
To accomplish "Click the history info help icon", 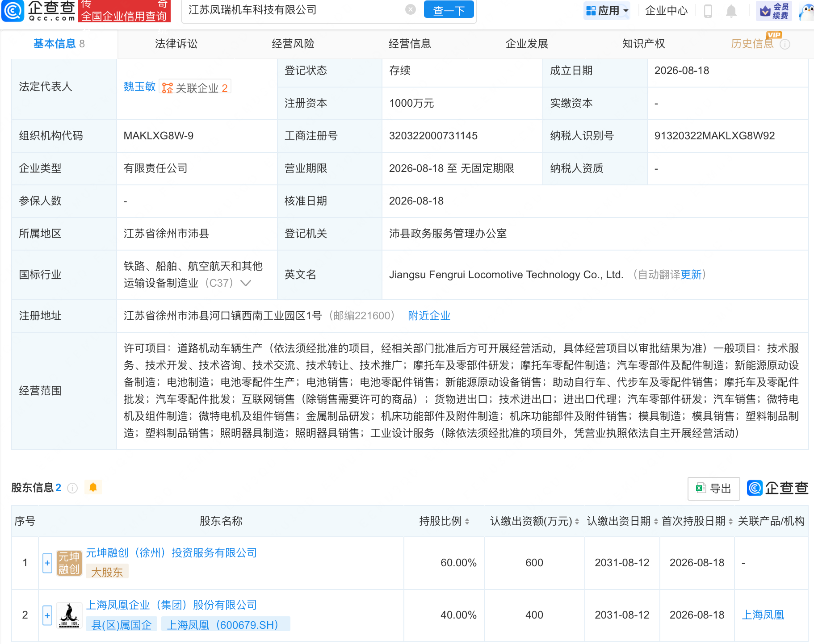I will tap(785, 44).
